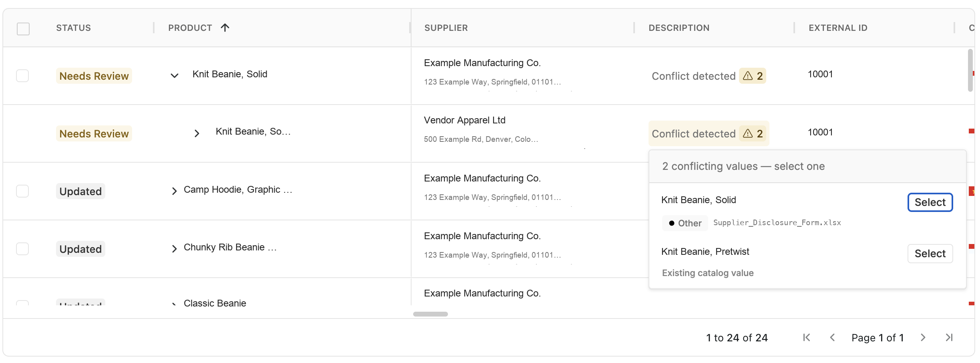Go to the first page icon

(x=807, y=338)
